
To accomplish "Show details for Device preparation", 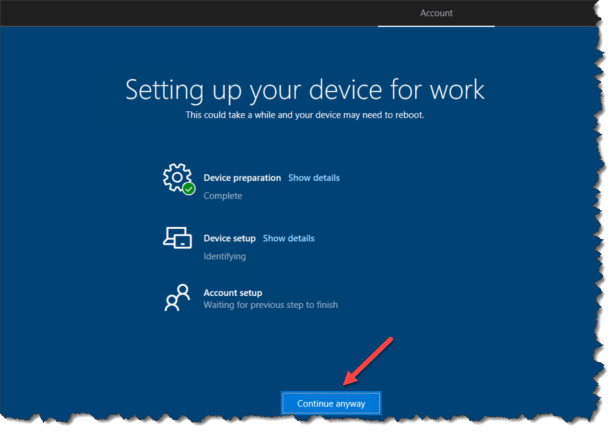I will 314,178.
